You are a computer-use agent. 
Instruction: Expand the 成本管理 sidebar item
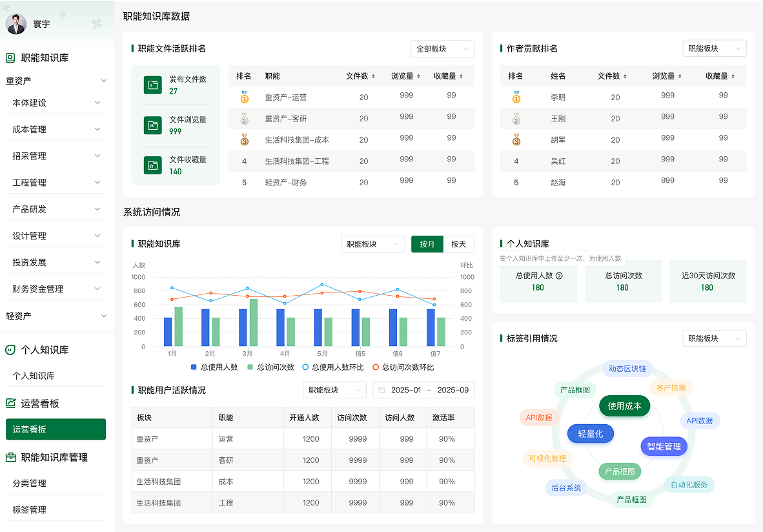[56, 130]
